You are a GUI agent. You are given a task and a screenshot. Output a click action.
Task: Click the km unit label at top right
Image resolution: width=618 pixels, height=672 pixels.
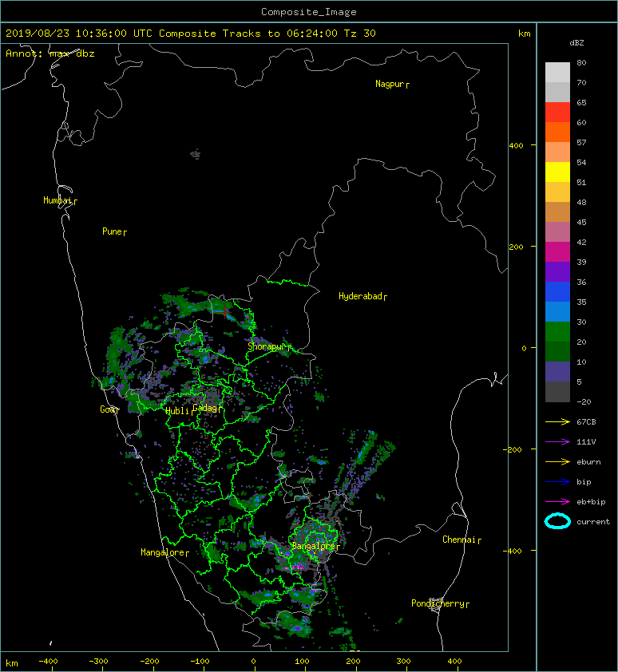[525, 34]
